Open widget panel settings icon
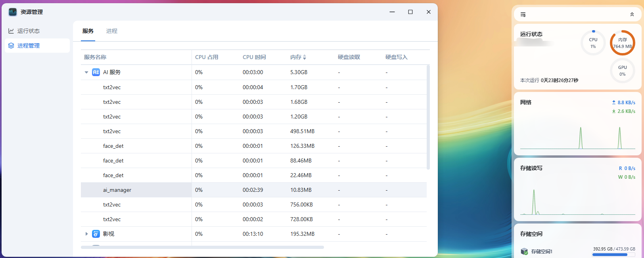Viewport: 644px width, 258px height. click(x=523, y=15)
